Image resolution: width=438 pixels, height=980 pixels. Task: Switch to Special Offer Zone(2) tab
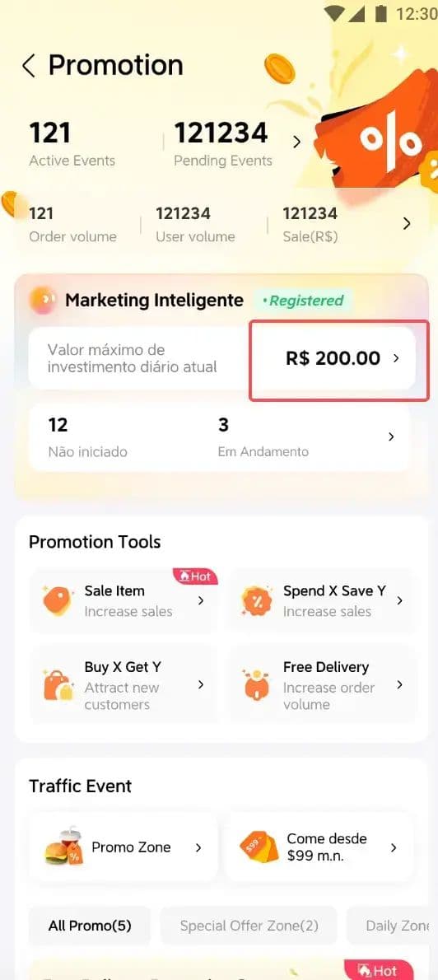249,926
